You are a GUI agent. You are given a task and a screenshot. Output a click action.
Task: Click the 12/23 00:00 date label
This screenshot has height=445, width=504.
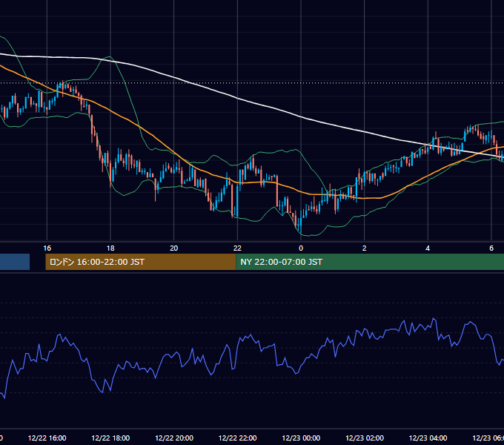click(301, 438)
